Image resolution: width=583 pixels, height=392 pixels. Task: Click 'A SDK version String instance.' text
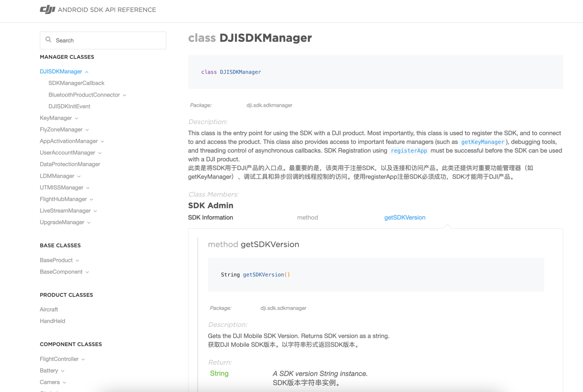click(x=320, y=374)
